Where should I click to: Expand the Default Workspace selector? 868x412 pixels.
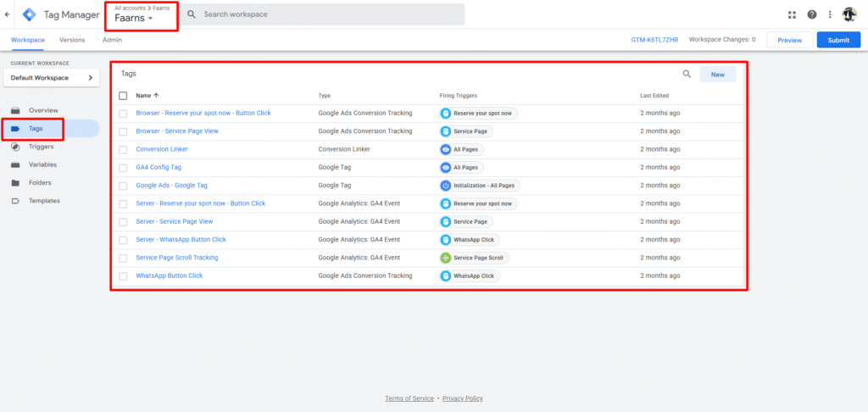pyautogui.click(x=53, y=78)
